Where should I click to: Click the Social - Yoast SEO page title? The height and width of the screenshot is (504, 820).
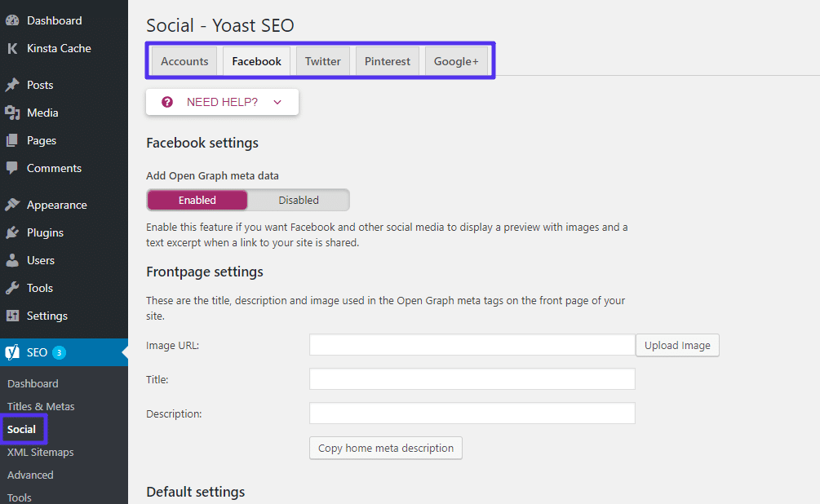point(220,25)
